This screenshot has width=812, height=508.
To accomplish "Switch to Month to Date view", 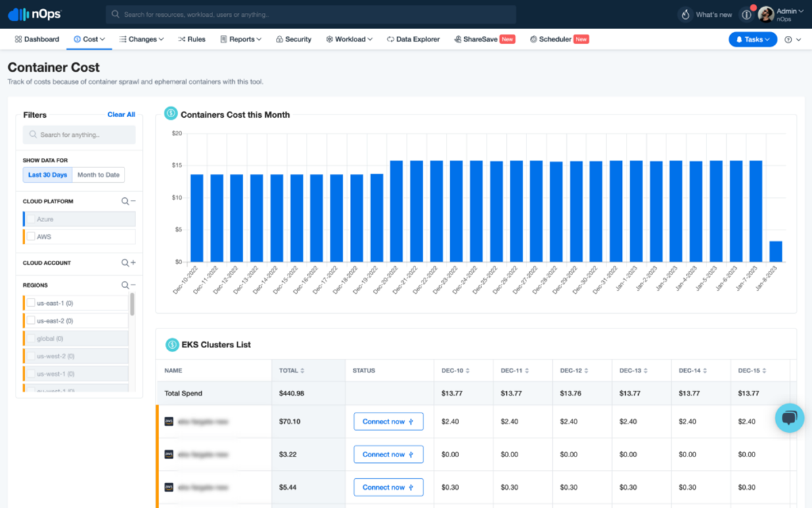I will point(99,175).
